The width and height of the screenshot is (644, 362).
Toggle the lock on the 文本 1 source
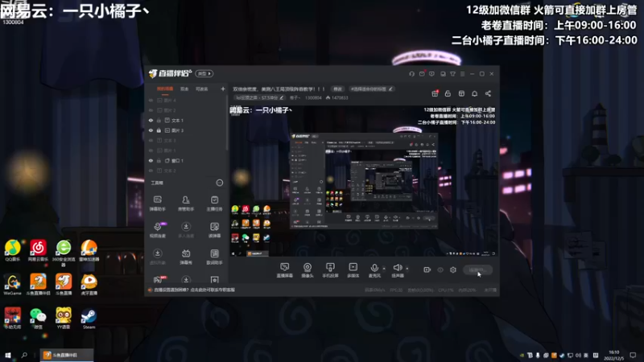point(159,120)
